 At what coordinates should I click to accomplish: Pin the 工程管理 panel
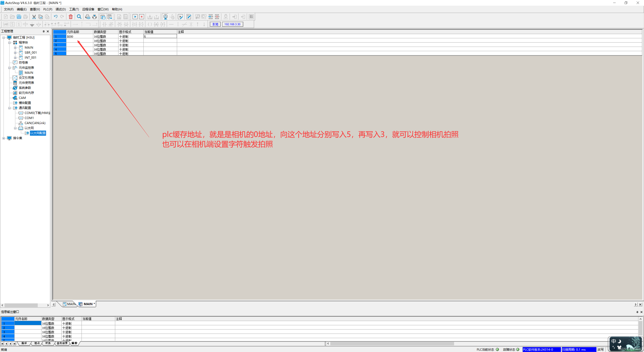(x=43, y=31)
